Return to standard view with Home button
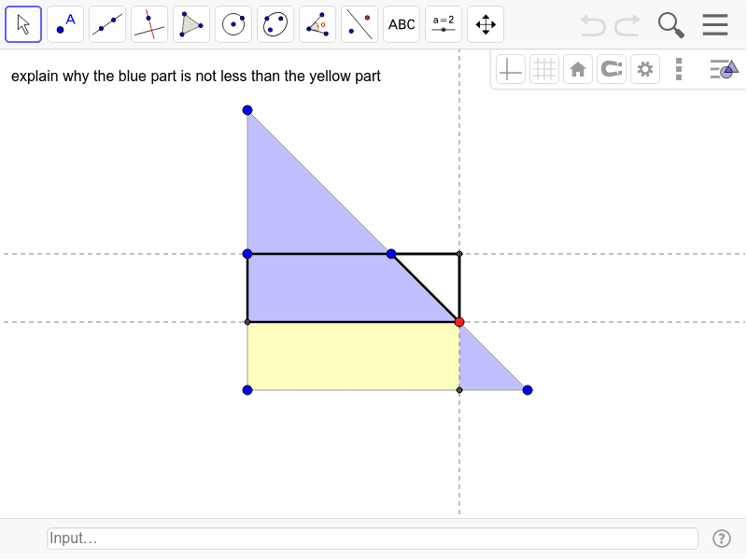Screen dimensions: 747x560 point(577,68)
